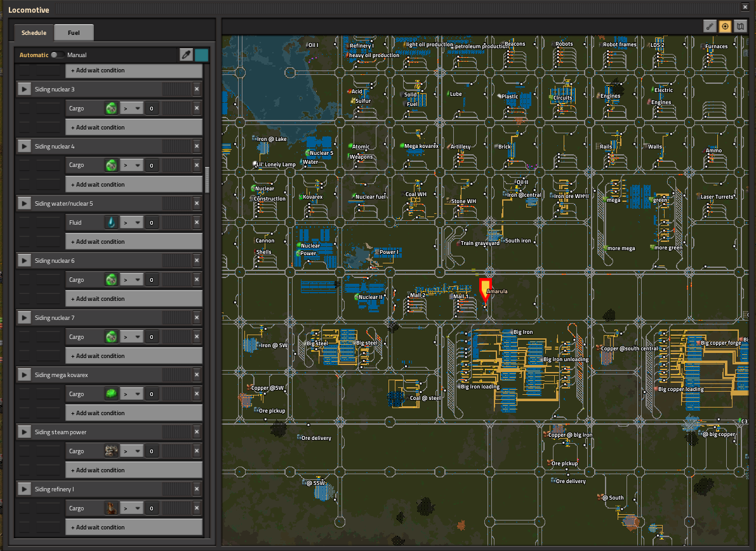Open comparator dropdown for Siding steam power cargo
Image resolution: width=756 pixels, height=551 pixels.
click(x=132, y=451)
